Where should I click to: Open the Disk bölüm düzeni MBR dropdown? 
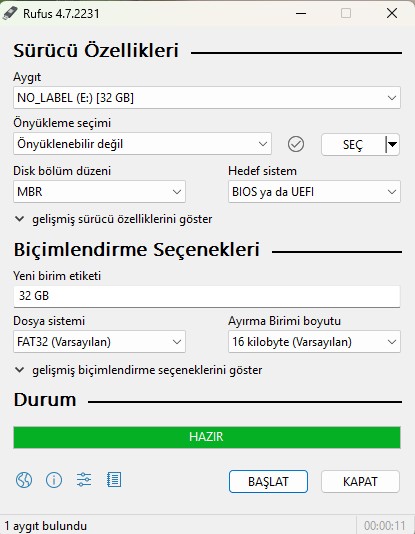pos(99,192)
